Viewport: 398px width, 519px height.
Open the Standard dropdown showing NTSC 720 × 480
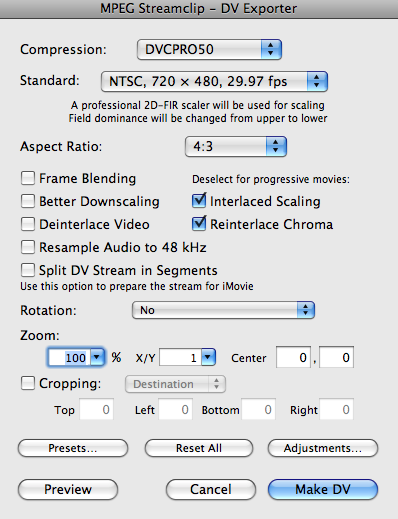coord(214,81)
